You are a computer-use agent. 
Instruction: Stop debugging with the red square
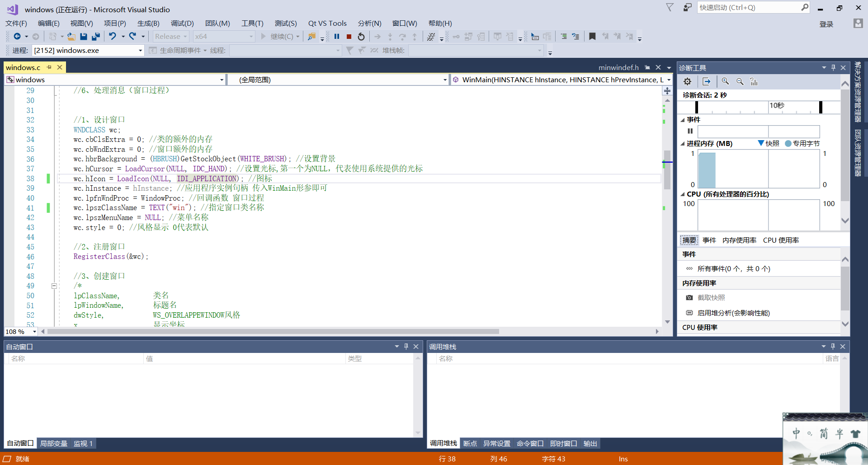coord(349,37)
